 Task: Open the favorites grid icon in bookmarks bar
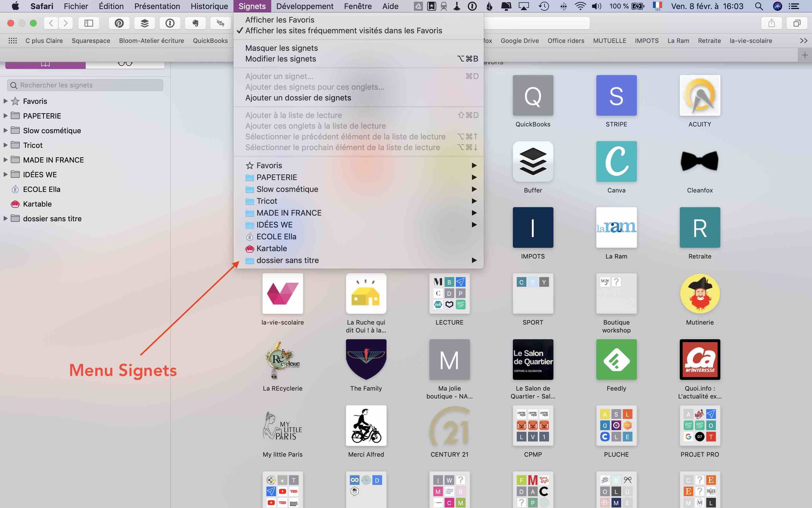coord(13,41)
